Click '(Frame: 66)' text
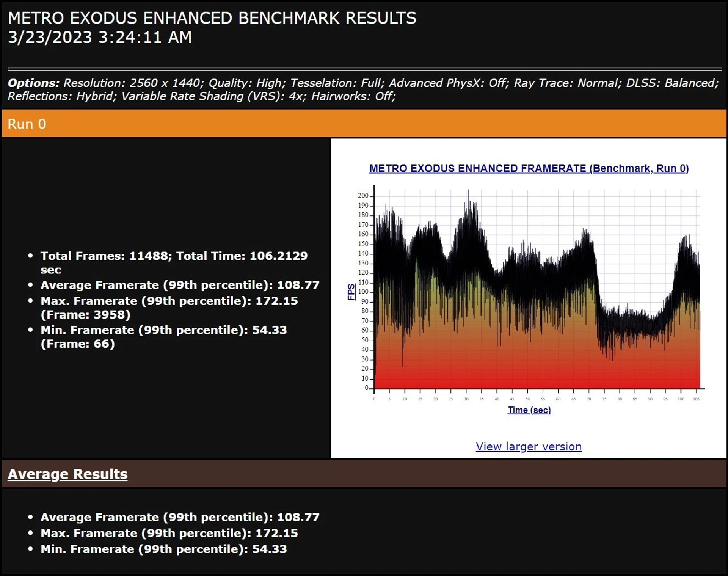This screenshot has width=728, height=576. pos(77,344)
